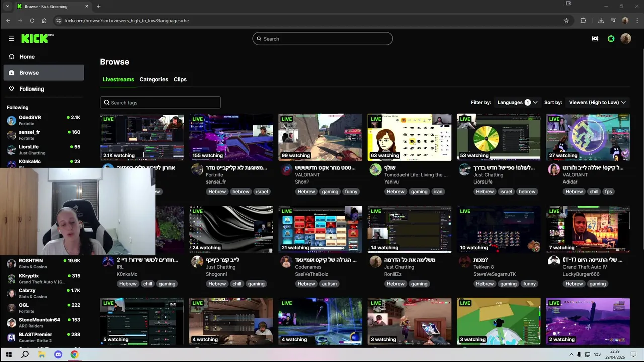The image size is (644, 362).
Task: Open the 7 watching LuckyBurger666 thumbnail
Action: coord(588,229)
